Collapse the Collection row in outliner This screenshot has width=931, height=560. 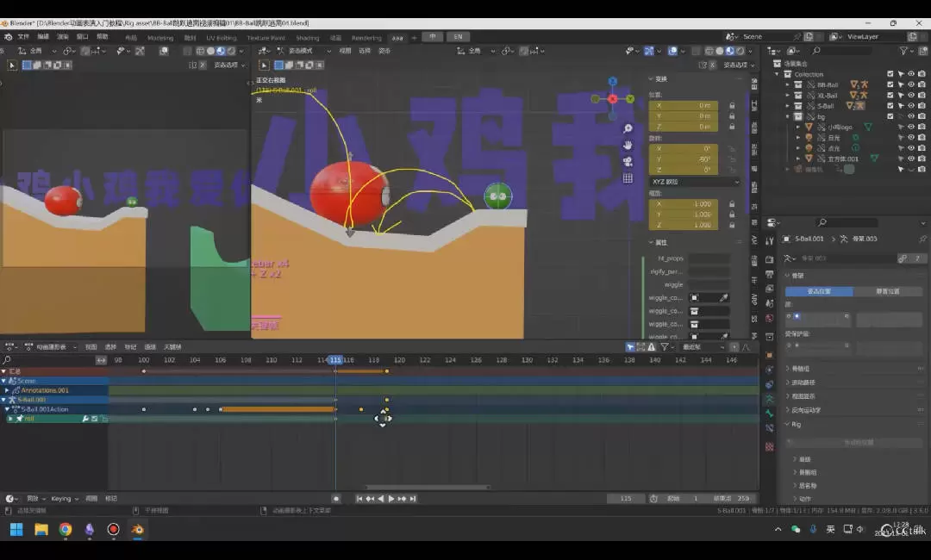pyautogui.click(x=778, y=74)
